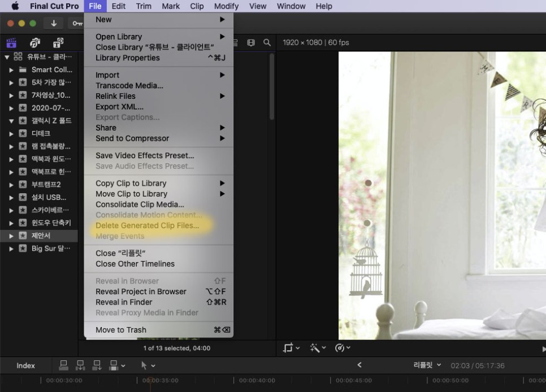Choose Export XML
The width and height of the screenshot is (546, 392).
tap(158, 107)
